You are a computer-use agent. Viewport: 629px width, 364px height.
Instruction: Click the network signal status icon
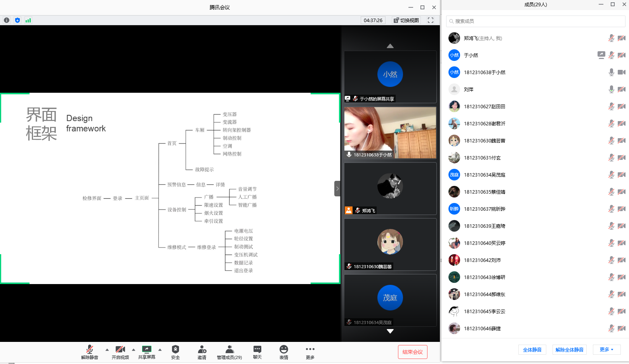28,20
